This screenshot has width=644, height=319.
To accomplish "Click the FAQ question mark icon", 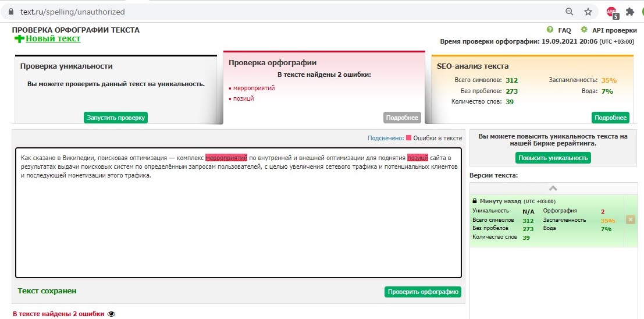I will point(550,30).
